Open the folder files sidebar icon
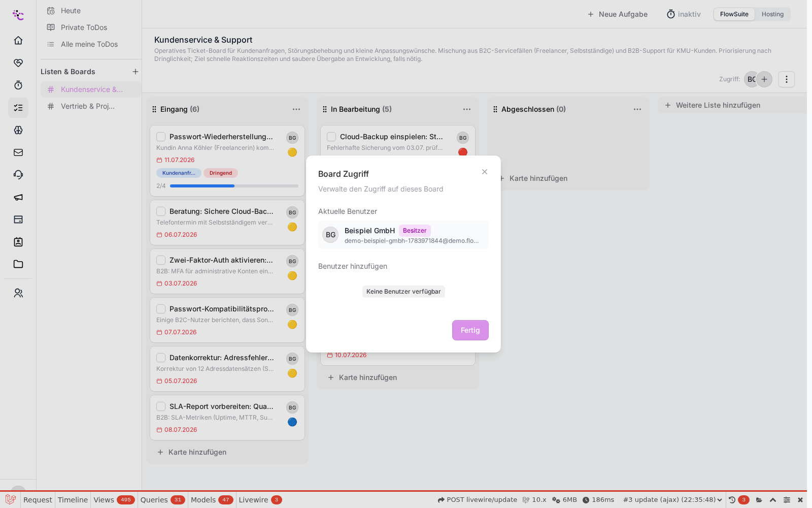This screenshot has width=812, height=508. coord(18,264)
